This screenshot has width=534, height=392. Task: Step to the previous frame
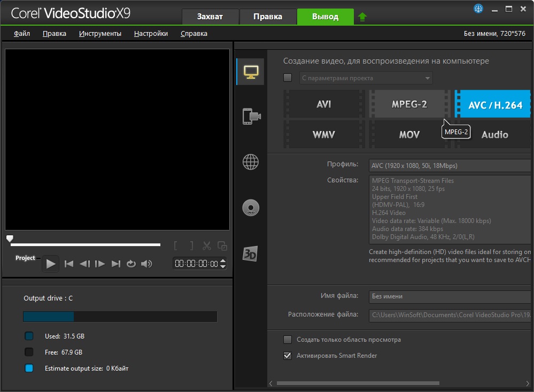[x=84, y=264]
